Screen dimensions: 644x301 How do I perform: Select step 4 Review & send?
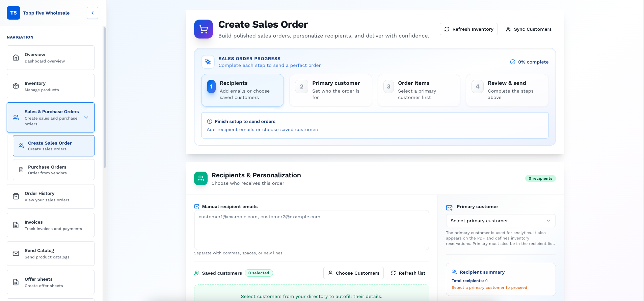[507, 90]
